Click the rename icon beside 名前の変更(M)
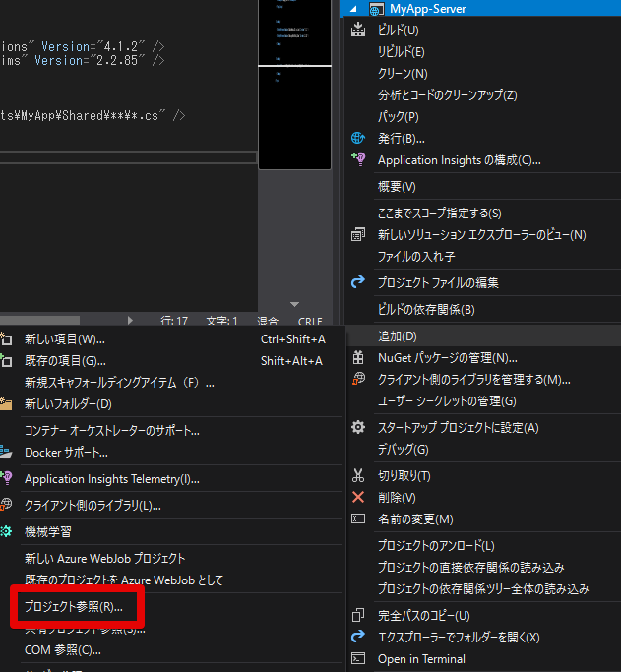 [x=358, y=519]
